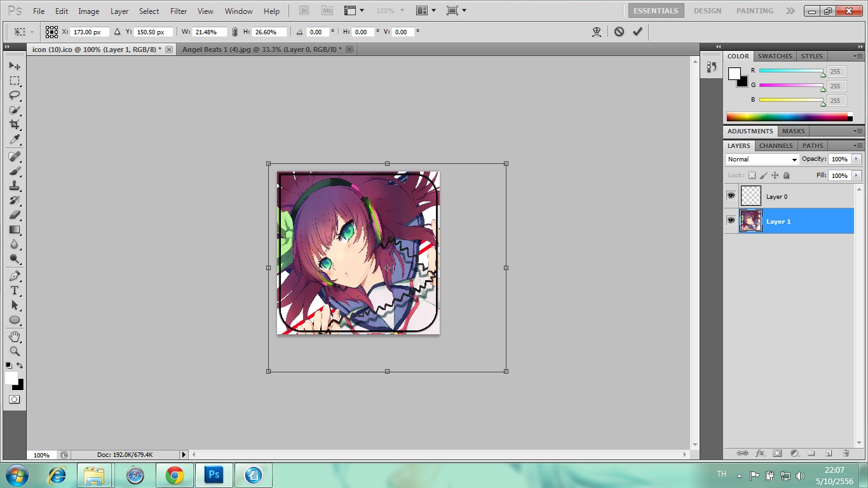The width and height of the screenshot is (868, 488).
Task: Hide Layer 1 using its eye icon
Action: (731, 220)
